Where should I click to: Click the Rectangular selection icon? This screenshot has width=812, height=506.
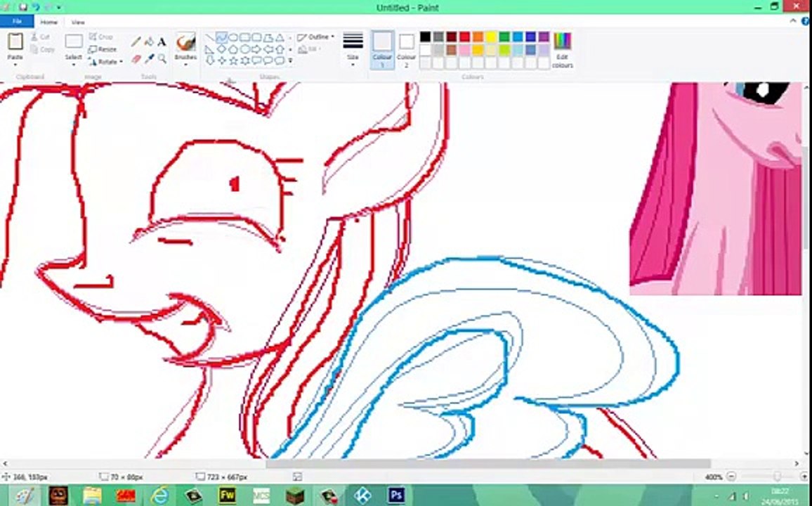pyautogui.click(x=74, y=41)
